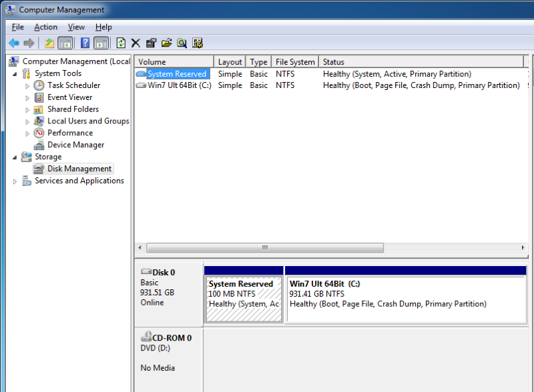Select Computer Management (Local) root node
The height and width of the screenshot is (392, 534).
point(76,61)
